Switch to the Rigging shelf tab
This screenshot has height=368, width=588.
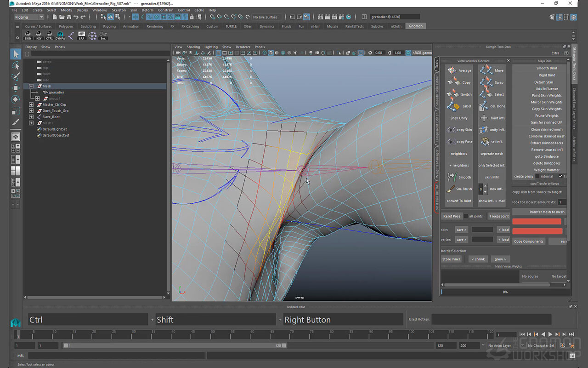(109, 26)
